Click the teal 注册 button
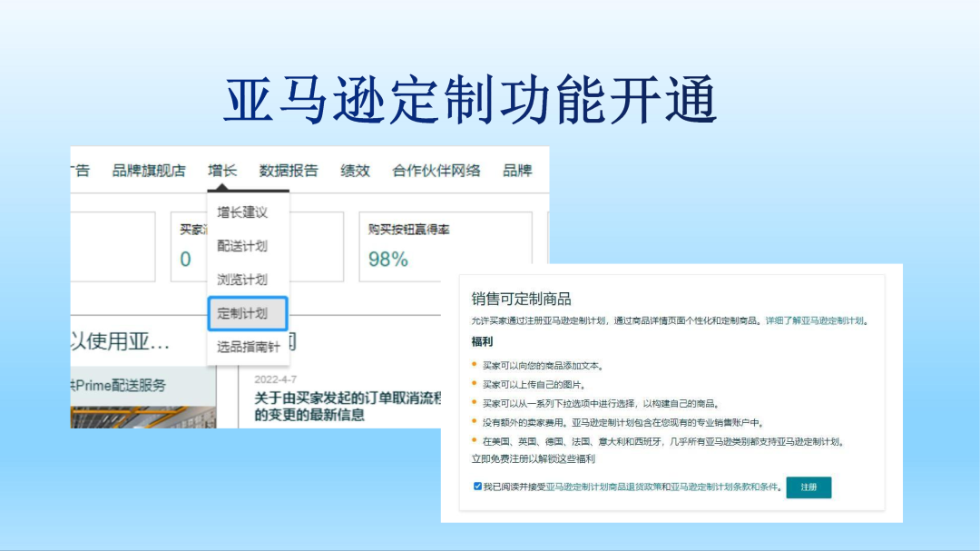The width and height of the screenshot is (980, 551). tap(808, 487)
